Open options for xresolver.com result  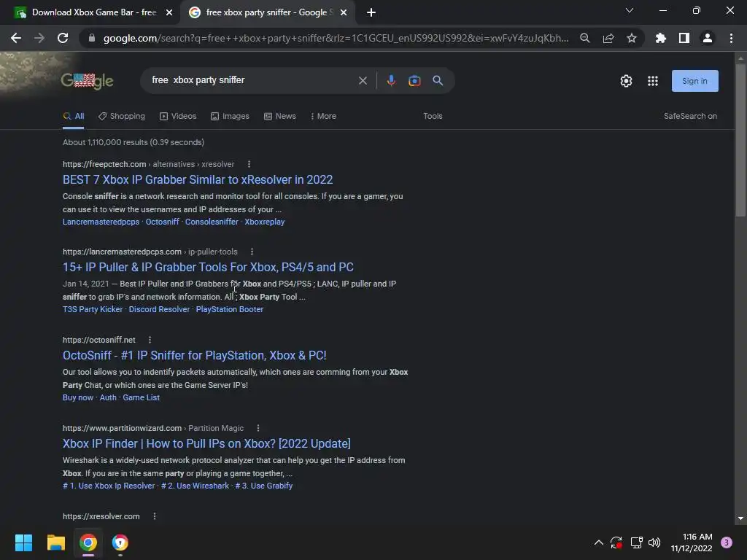click(x=155, y=516)
